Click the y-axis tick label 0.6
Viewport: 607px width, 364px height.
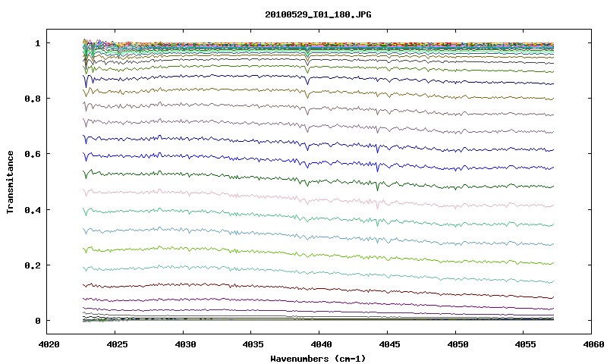point(32,154)
